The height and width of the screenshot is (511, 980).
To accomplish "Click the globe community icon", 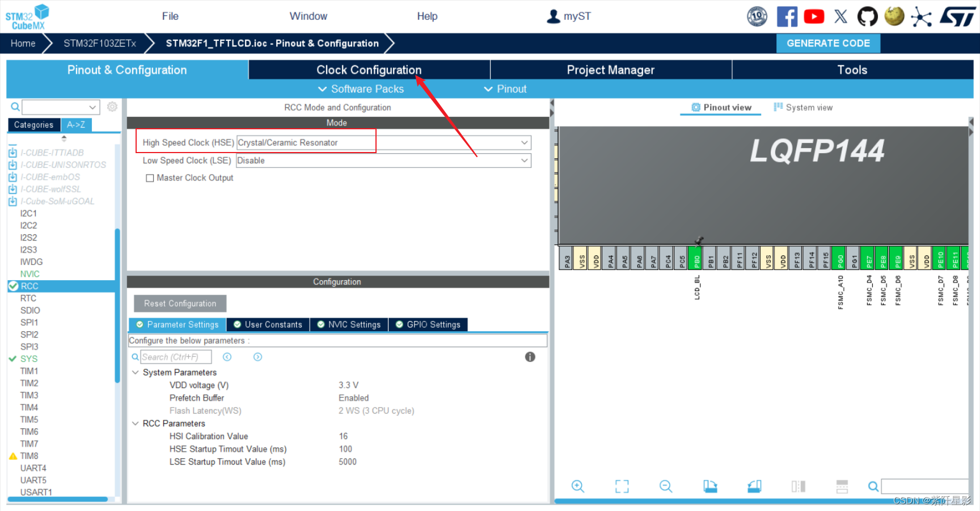I will pyautogui.click(x=894, y=16).
